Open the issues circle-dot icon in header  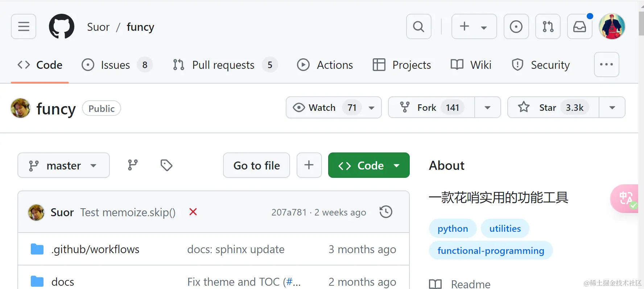[516, 26]
